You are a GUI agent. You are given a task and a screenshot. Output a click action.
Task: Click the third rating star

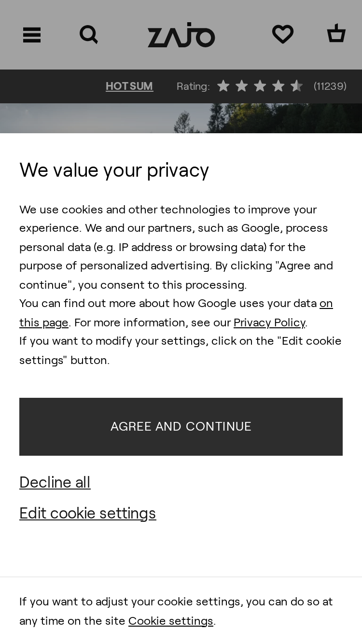point(260,86)
